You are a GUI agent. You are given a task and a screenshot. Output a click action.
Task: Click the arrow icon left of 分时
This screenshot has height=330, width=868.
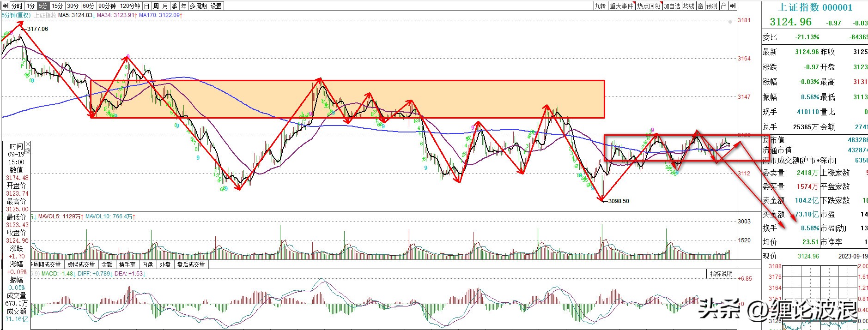[5, 6]
